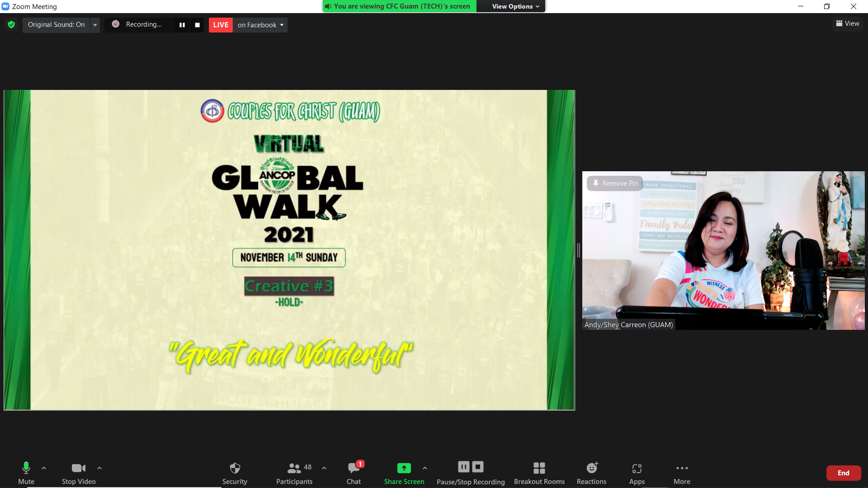868x488 pixels.
Task: Open the Security menu
Action: (x=235, y=473)
